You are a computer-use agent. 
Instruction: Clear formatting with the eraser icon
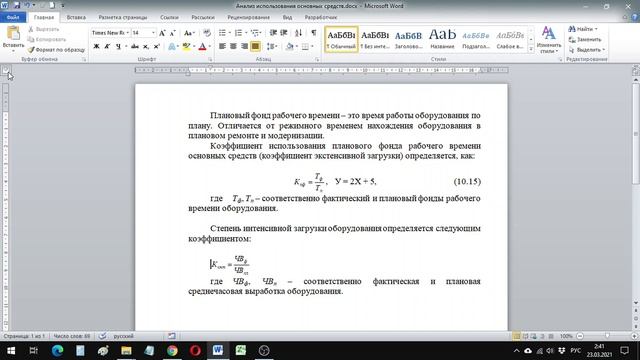point(207,33)
